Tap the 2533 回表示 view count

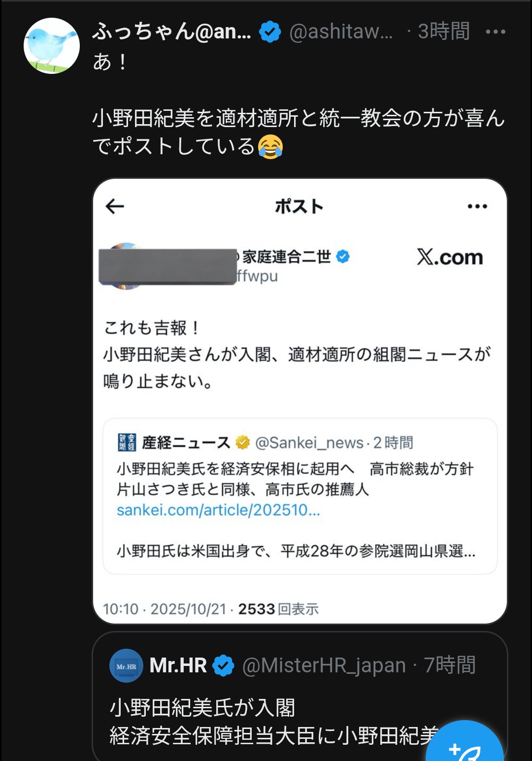[x=278, y=609]
